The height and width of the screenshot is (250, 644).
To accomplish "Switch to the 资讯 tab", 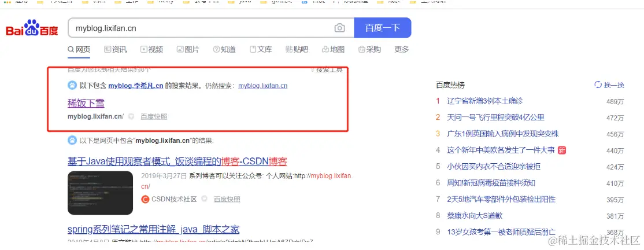I will (116, 50).
